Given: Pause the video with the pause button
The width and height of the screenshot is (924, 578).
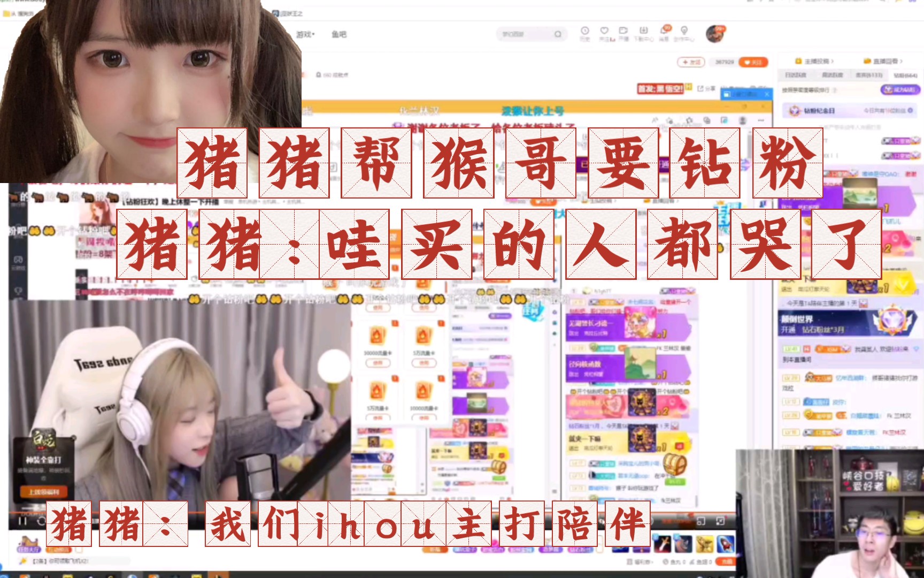Looking at the screenshot, I should click(22, 521).
